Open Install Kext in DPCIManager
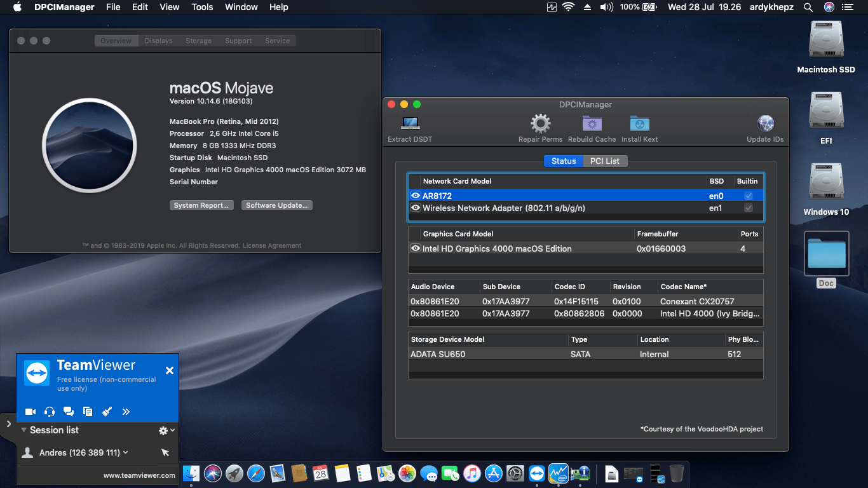 tap(639, 123)
